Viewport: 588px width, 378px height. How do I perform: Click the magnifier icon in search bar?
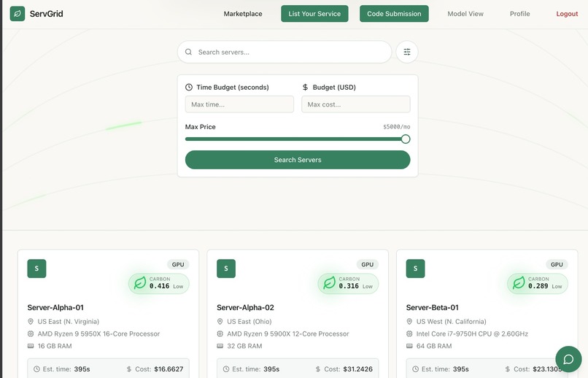click(189, 52)
